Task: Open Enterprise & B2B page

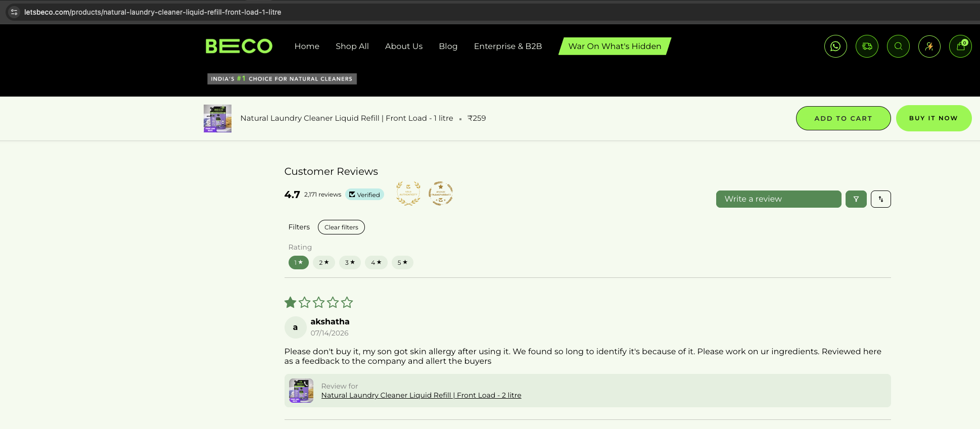Action: coord(508,46)
